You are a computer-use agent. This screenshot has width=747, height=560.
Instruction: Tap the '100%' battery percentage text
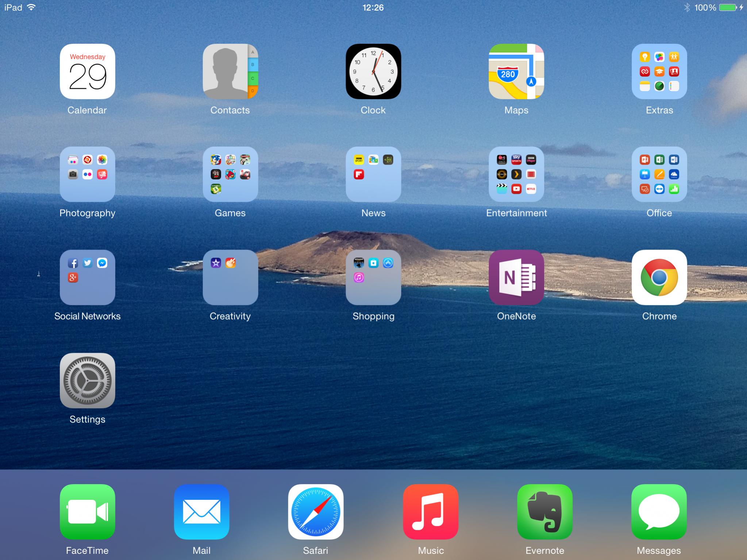tap(705, 8)
